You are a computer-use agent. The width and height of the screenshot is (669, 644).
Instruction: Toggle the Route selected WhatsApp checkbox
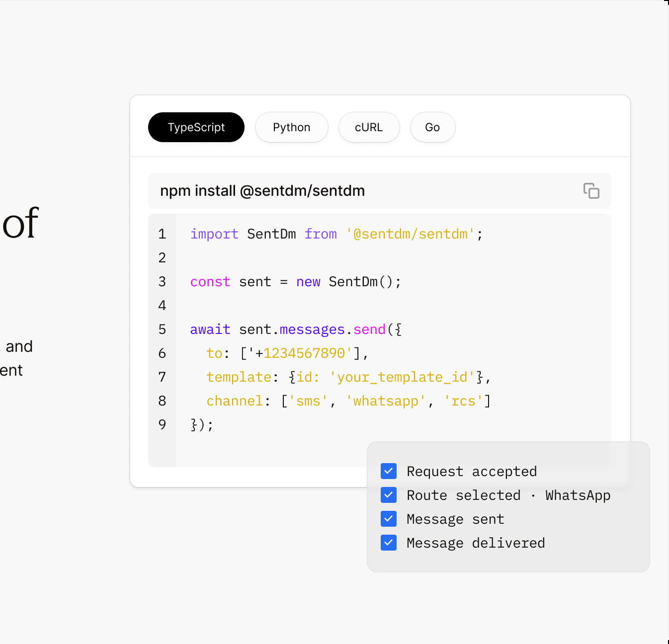point(389,495)
